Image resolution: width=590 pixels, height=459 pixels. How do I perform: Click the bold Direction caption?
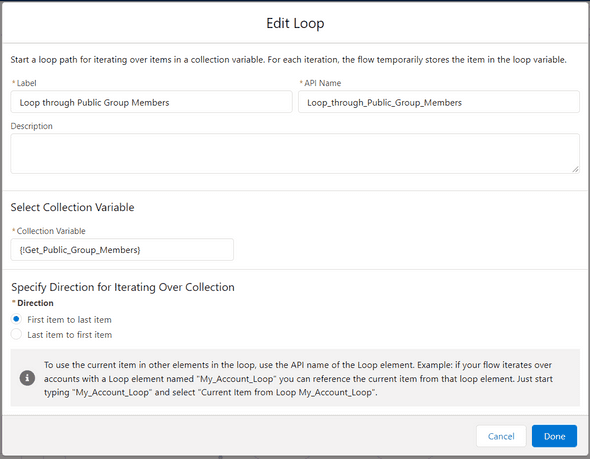(x=33, y=303)
